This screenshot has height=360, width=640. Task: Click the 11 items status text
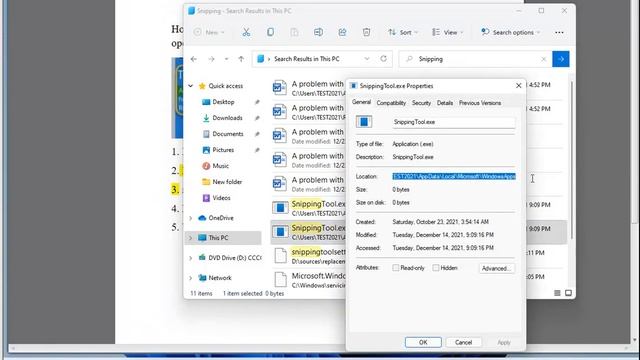201,293
